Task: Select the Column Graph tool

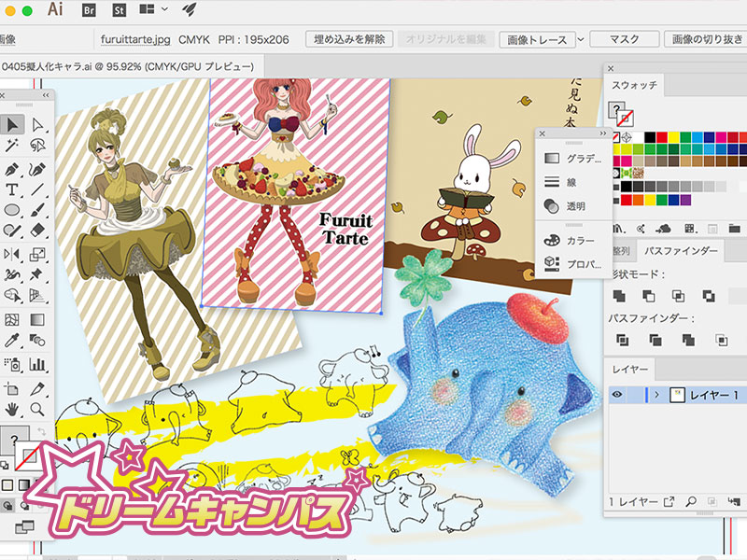Action: pyautogui.click(x=37, y=365)
